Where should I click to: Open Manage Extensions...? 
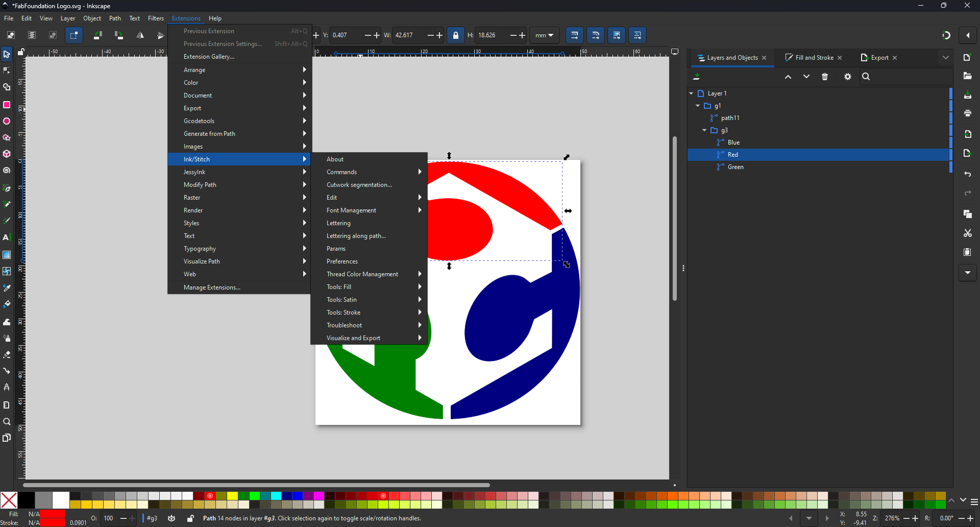point(239,288)
